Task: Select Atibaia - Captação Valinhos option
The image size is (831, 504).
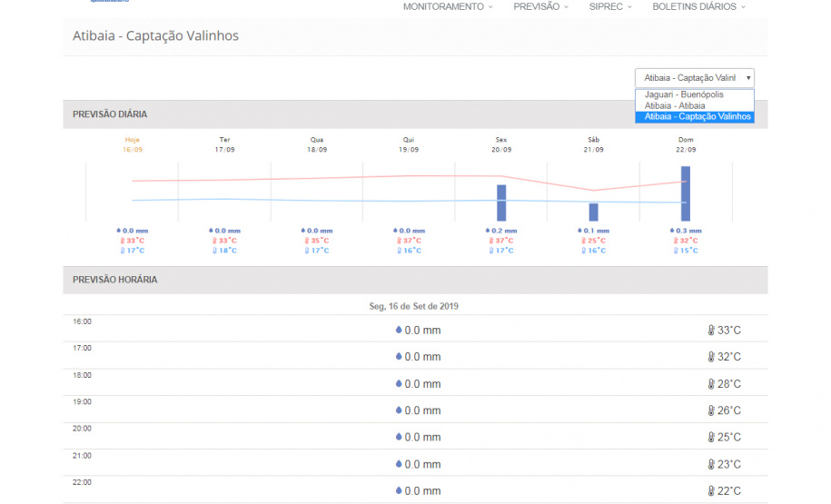Action: (694, 116)
